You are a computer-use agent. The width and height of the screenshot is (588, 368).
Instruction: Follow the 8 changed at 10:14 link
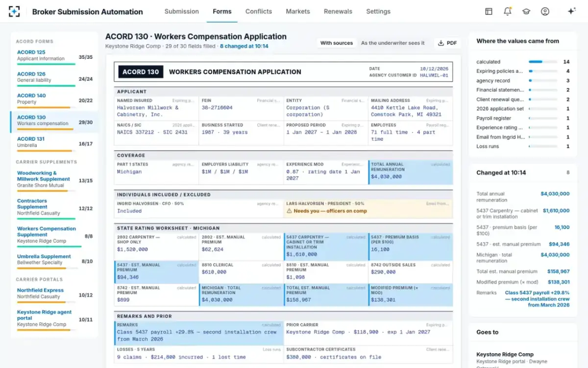[244, 46]
